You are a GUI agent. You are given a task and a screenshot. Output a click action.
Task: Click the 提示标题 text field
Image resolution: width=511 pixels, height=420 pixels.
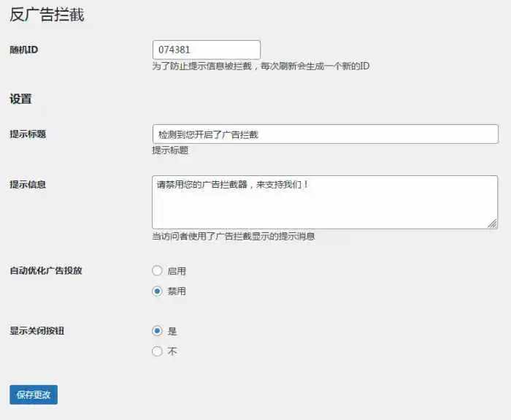point(326,134)
